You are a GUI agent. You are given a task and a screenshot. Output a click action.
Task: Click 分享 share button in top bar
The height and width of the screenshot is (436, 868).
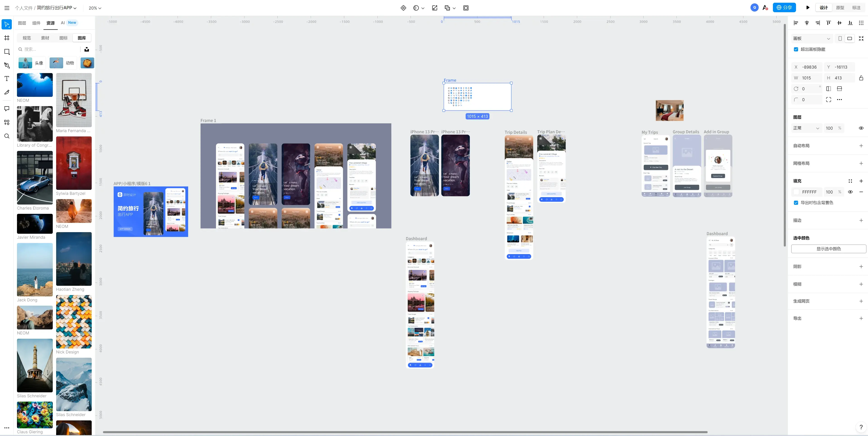coord(784,8)
